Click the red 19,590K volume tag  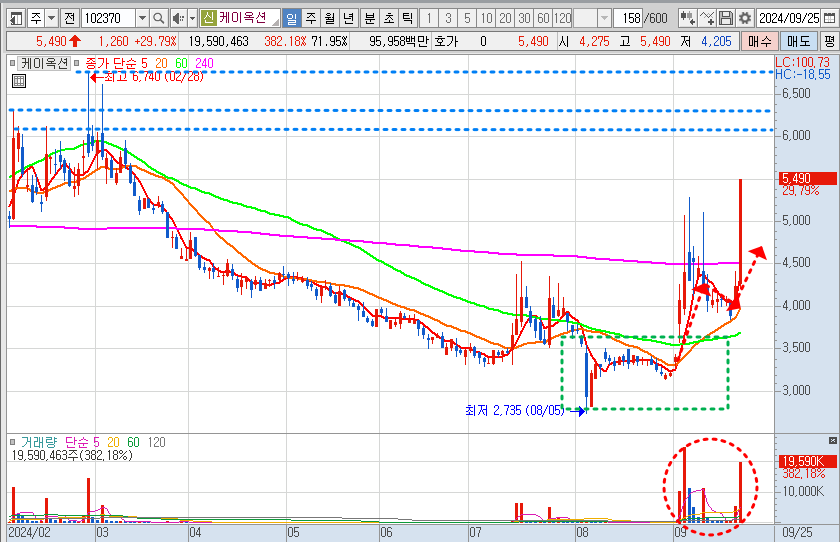[807, 461]
